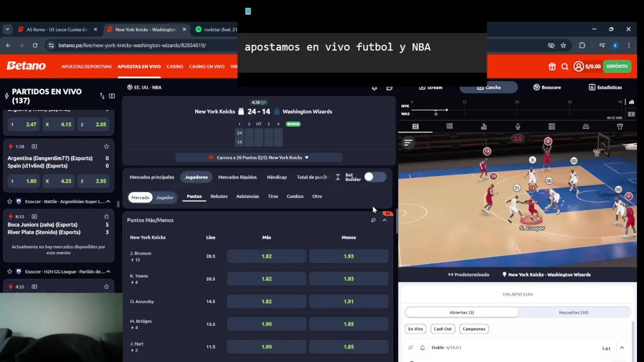644x362 pixels.
Task: Bet J. Brunson Más at 1.82
Action: point(267,256)
